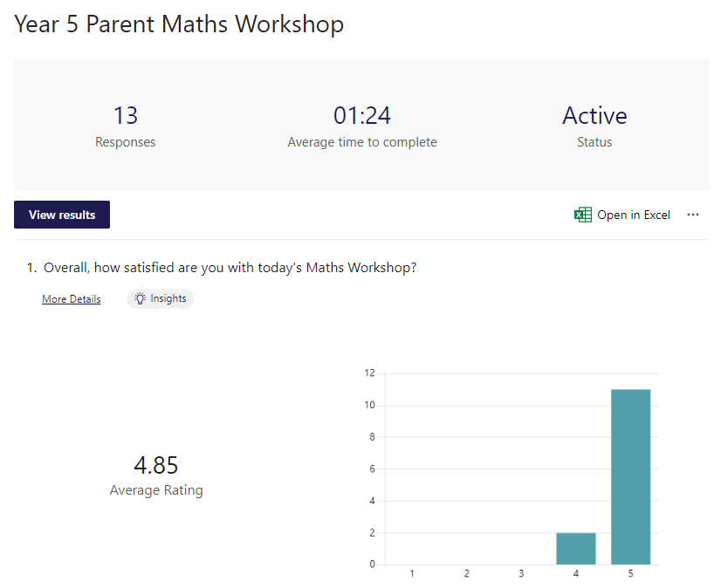The height and width of the screenshot is (588, 721).
Task: Click the Average time to complete label
Action: point(362,142)
